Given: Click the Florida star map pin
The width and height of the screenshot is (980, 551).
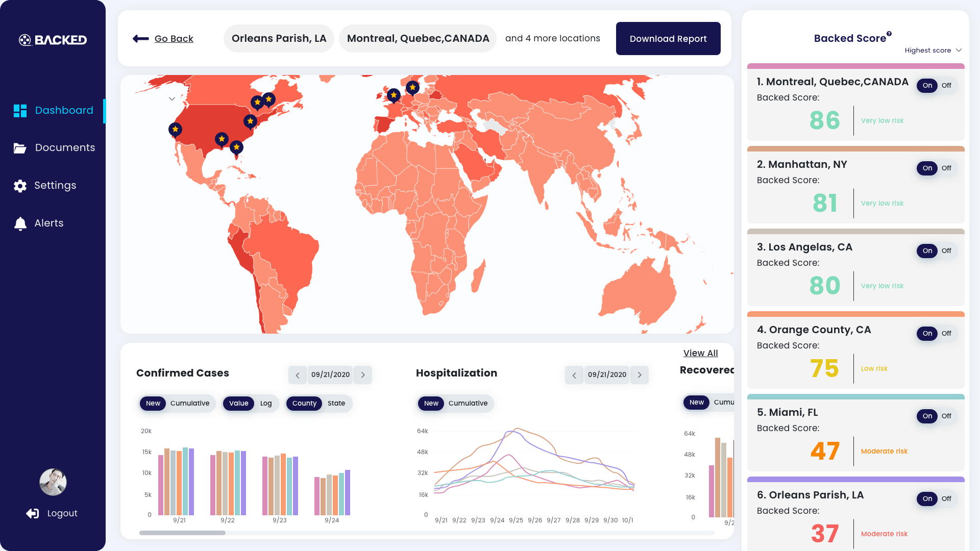Looking at the screenshot, I should tap(236, 147).
